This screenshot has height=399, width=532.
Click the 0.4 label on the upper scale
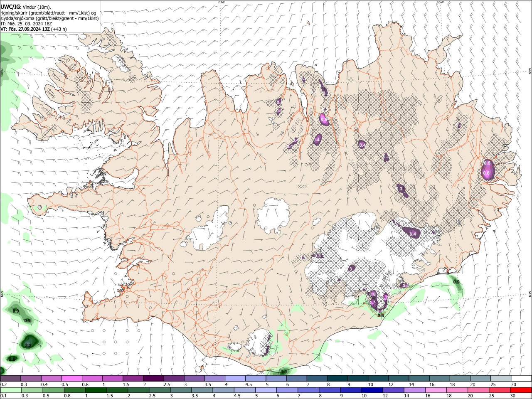tap(44, 384)
